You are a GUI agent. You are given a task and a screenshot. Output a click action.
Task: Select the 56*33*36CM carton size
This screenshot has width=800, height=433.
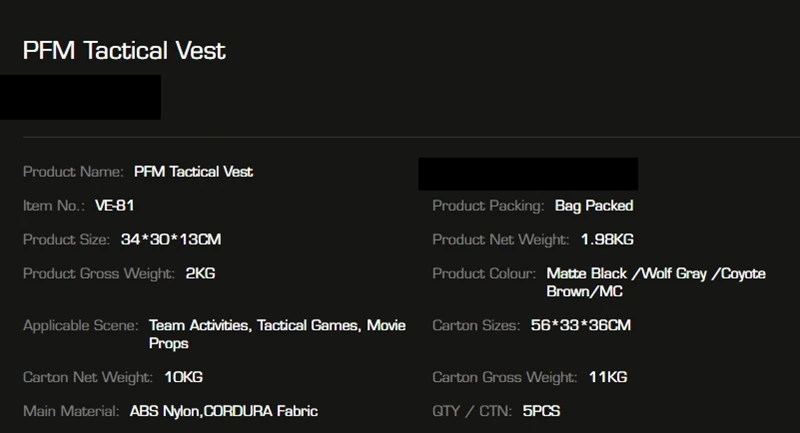[x=580, y=326]
